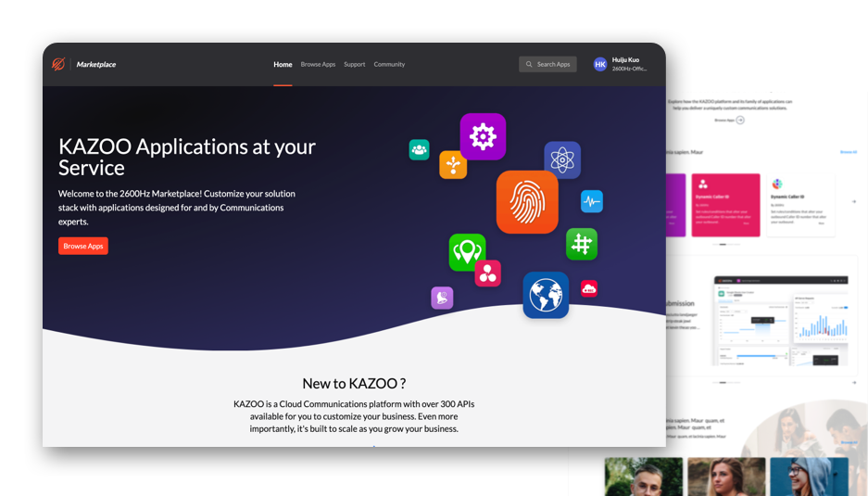Image resolution: width=868 pixels, height=496 pixels.
Task: Select the blue atom app icon
Action: tap(562, 160)
